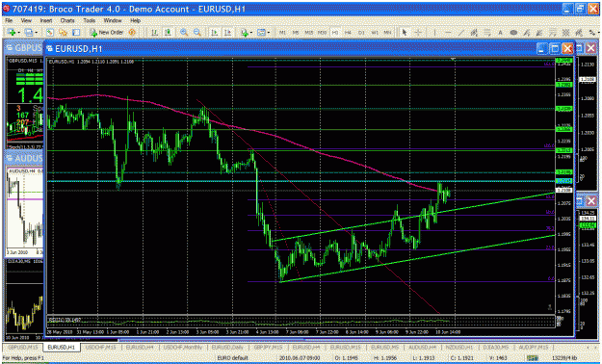The image size is (602, 364).
Task: Select the MN timeframe button
Action: click(x=387, y=33)
